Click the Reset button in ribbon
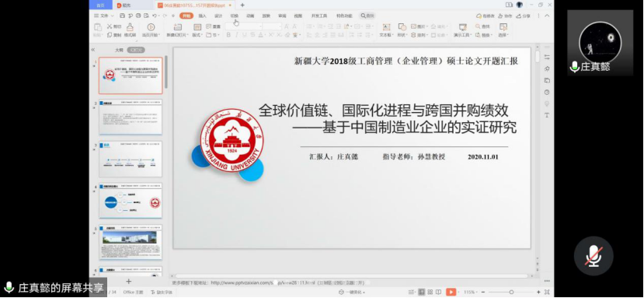 click(214, 26)
